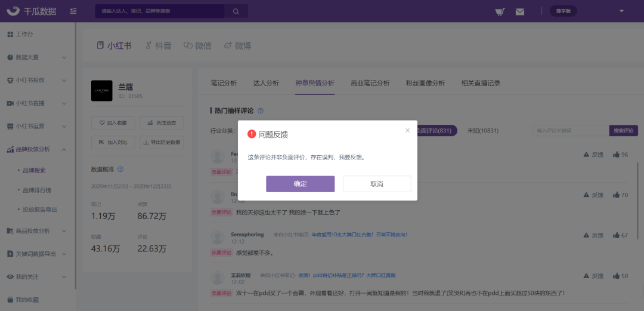Click the help icon beside 热门抽样评论
Viewport: 644px width, 311px height.
click(261, 110)
